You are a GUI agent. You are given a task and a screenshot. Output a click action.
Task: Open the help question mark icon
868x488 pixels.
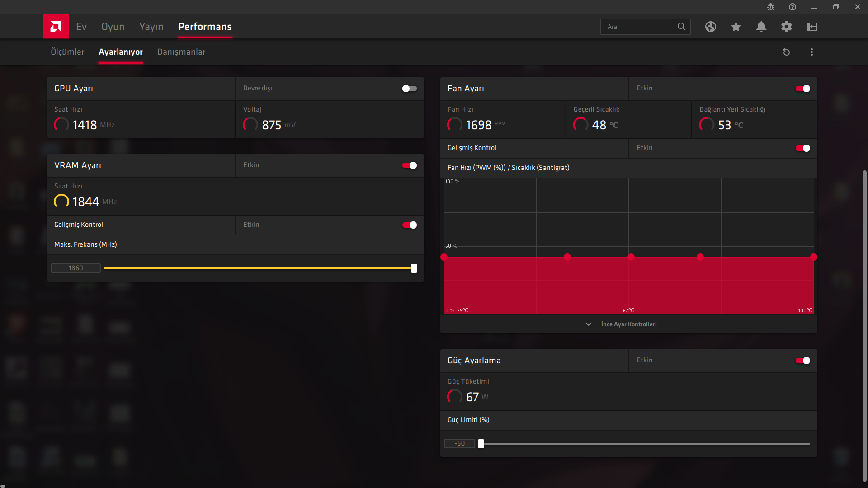click(793, 7)
